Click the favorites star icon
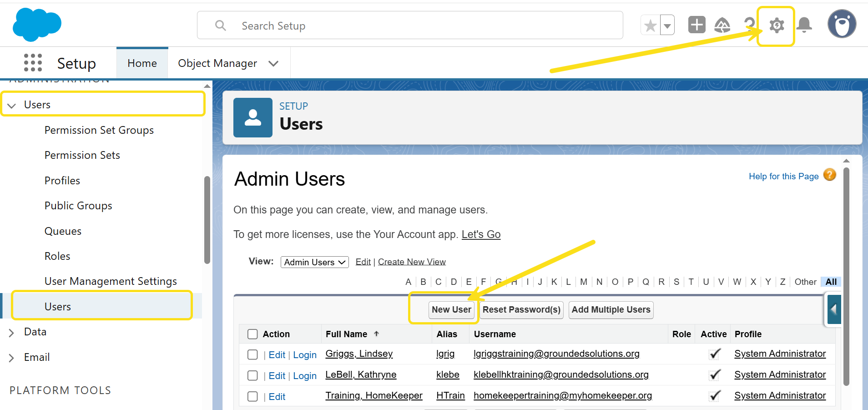868x410 pixels. (x=651, y=25)
